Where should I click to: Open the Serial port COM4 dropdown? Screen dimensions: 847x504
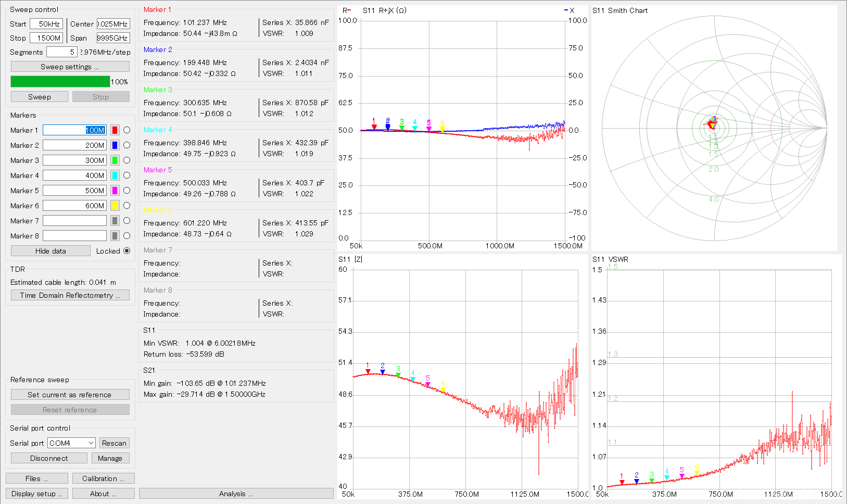pyautogui.click(x=72, y=443)
